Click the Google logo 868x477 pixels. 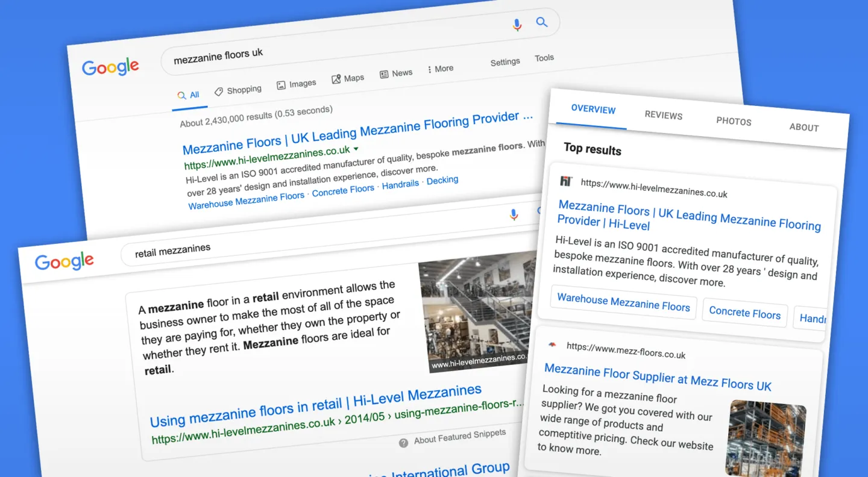coord(110,67)
